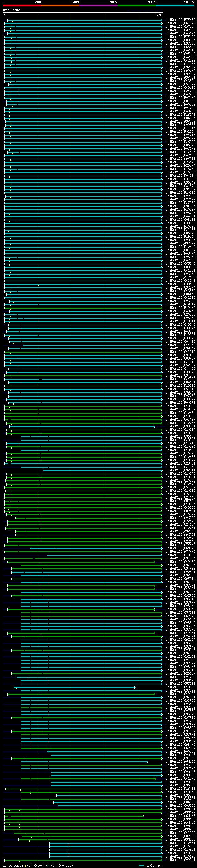Click arrowhead ending the UniRef100_A6N165 alignment
Screen dimensions: 197x868
147,761
